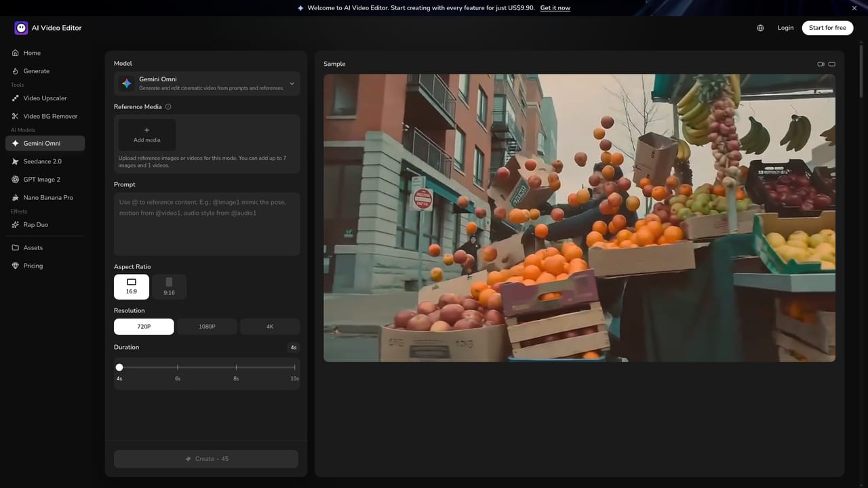Click the video camera icon above the sample
868x488 pixels.
click(821, 64)
